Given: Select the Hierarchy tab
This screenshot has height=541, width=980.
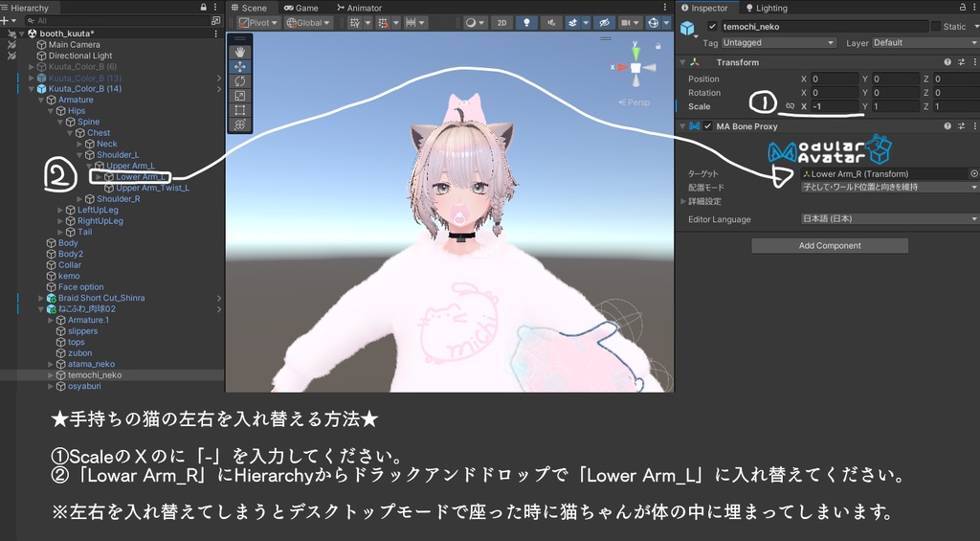Looking at the screenshot, I should point(25,8).
